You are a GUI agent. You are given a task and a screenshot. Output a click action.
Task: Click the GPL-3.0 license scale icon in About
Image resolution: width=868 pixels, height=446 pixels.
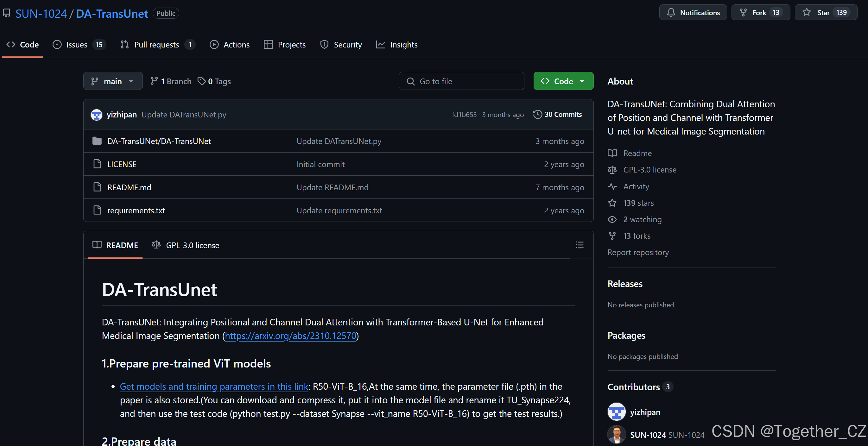[x=612, y=170]
